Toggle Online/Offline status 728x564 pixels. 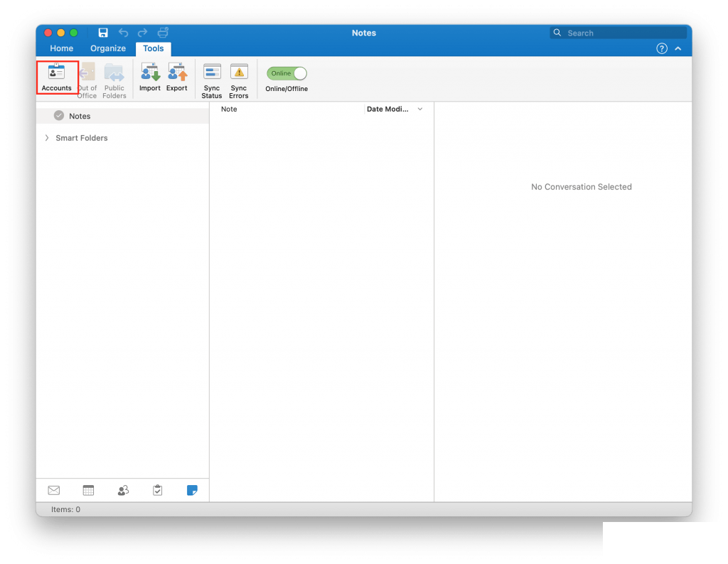286,73
